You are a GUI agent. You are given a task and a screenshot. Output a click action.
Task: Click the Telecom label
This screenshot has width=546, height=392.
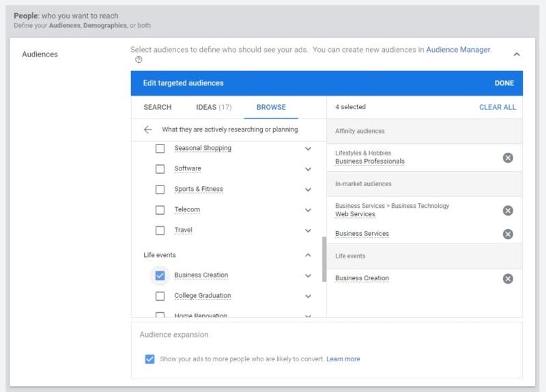point(187,210)
